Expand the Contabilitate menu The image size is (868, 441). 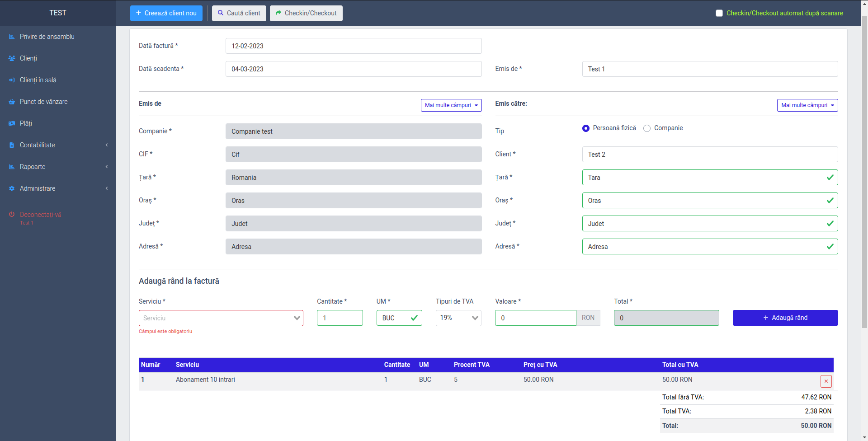(x=58, y=145)
